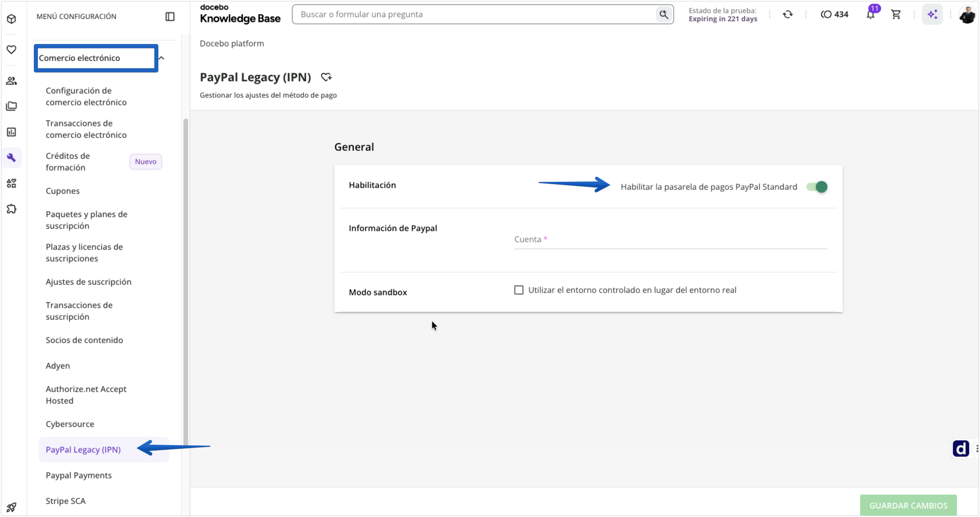Viewport: 980px width, 517px height.
Task: Select Adyen payment gateway item
Action: [58, 366]
